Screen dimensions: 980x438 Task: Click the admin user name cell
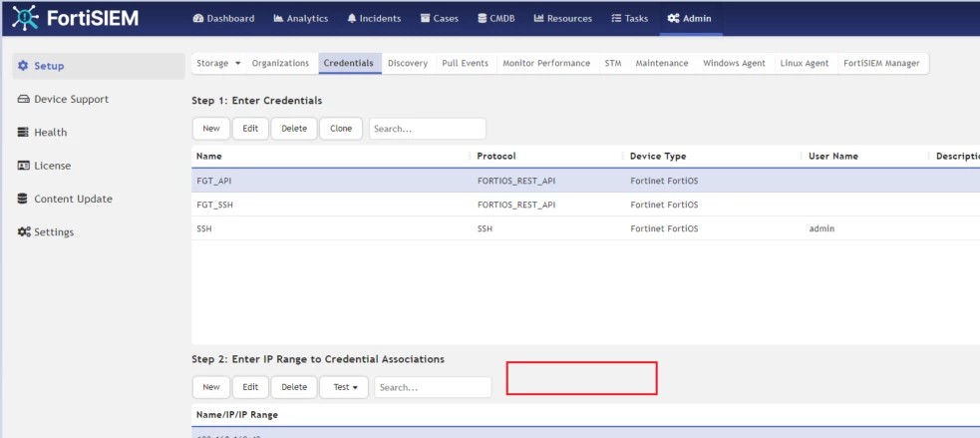(821, 228)
